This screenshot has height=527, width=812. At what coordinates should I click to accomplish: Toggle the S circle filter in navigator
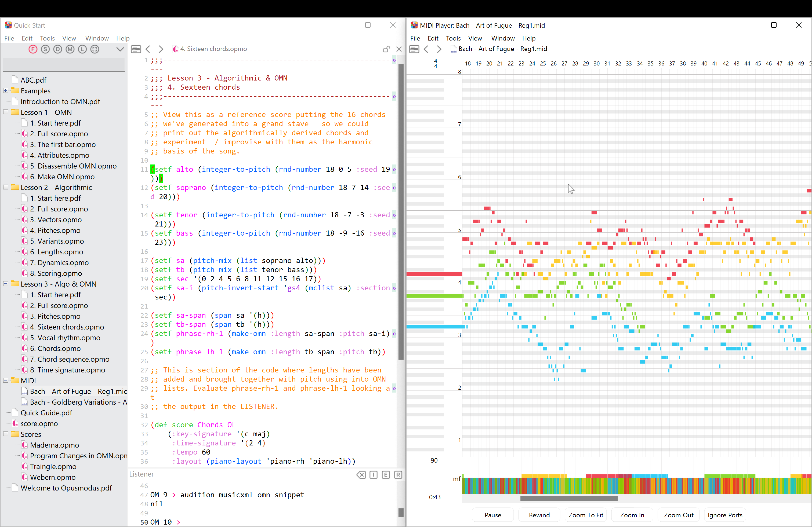click(x=45, y=49)
